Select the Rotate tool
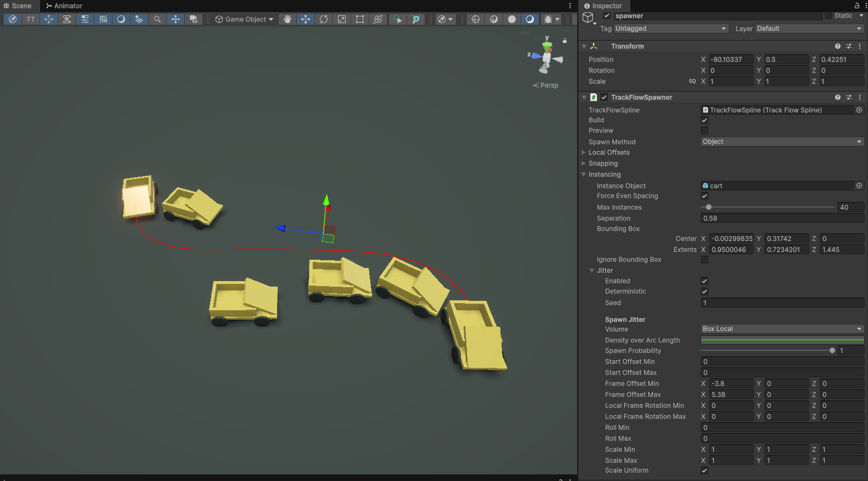The image size is (868, 481). [x=324, y=19]
